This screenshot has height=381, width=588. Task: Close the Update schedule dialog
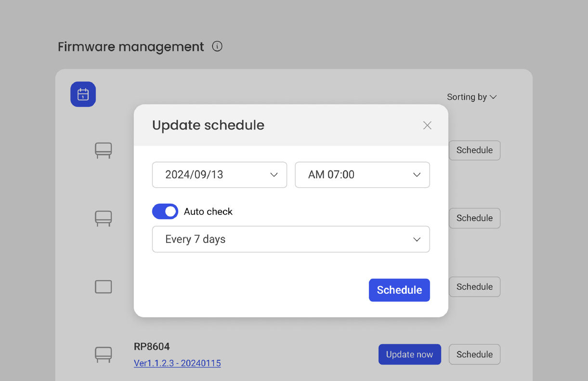click(x=427, y=125)
